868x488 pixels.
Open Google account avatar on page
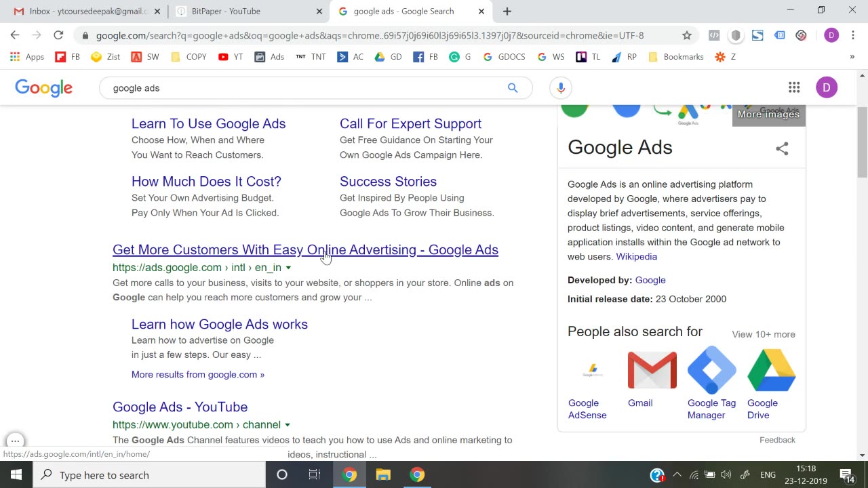tap(827, 87)
